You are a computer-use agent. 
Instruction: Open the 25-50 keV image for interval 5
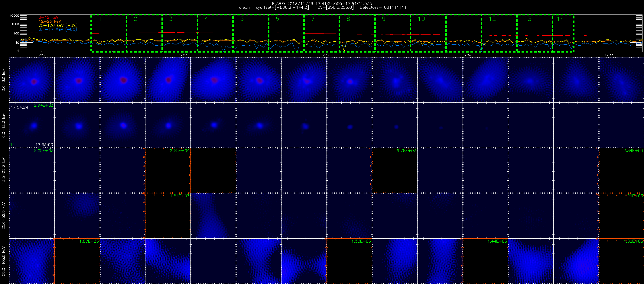213,216
